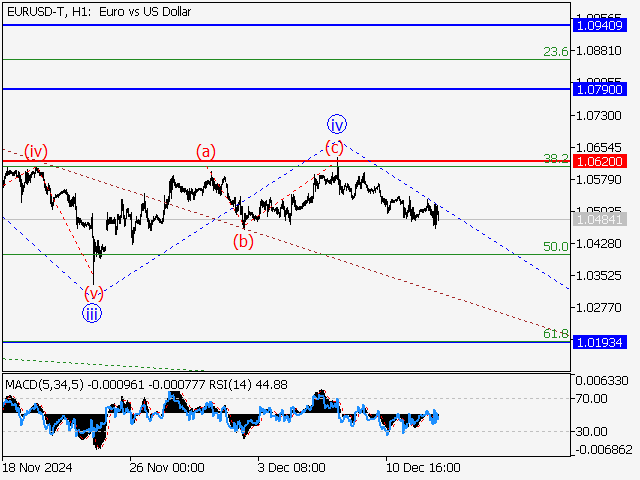This screenshot has height=480, width=640.
Task: Click the 61.8 Fibonacci level label
Action: [556, 333]
